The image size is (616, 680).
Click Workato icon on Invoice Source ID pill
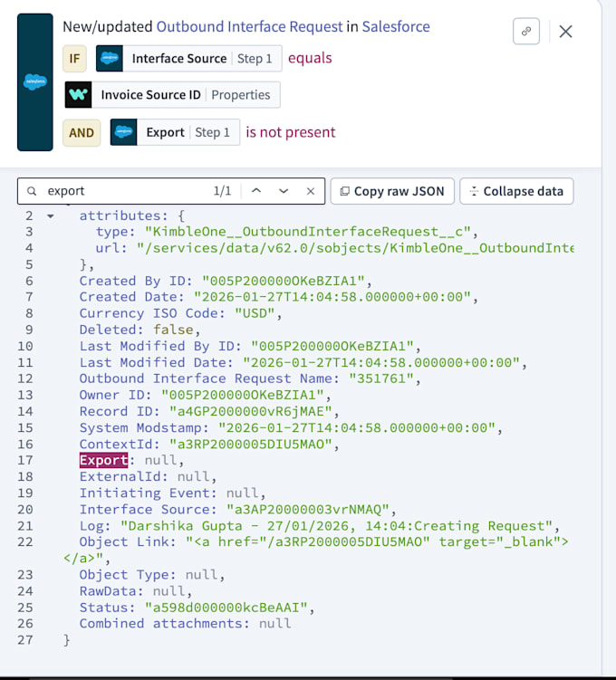point(78,94)
